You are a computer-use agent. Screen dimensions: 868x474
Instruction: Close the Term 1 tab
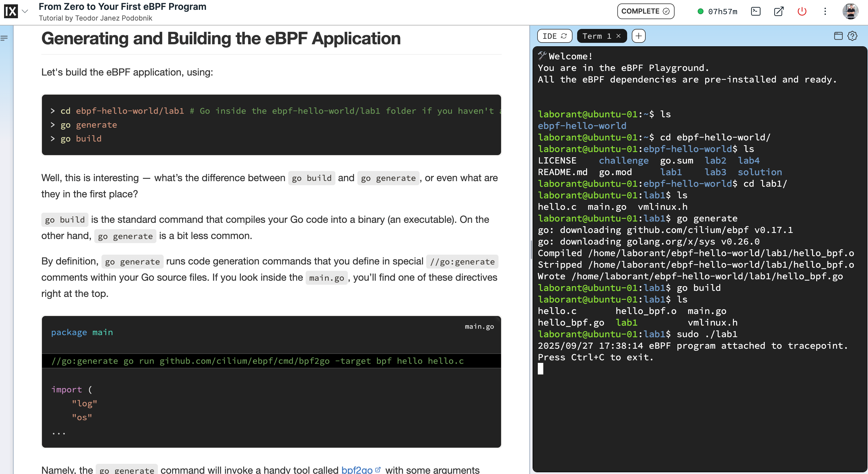[619, 36]
